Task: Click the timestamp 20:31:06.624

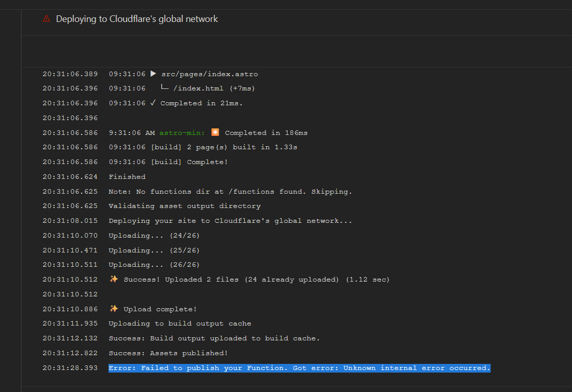Action: point(70,177)
